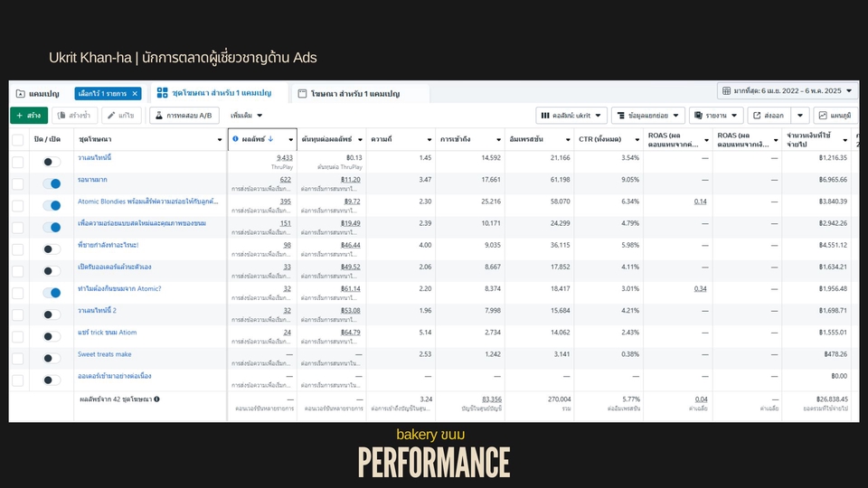Image resolution: width=868 pixels, height=488 pixels.
Task: Click the Charts button
Action: (x=835, y=115)
